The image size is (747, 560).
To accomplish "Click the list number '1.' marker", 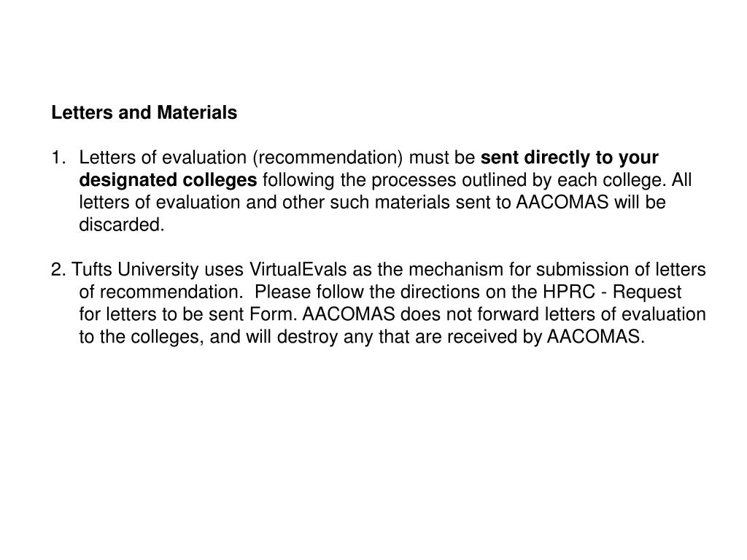I will 58,157.
